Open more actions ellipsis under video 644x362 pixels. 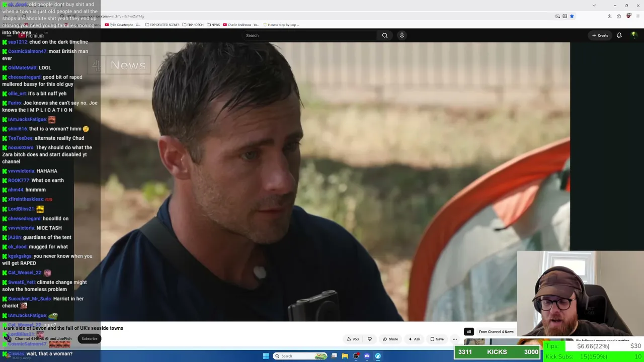[455, 339]
